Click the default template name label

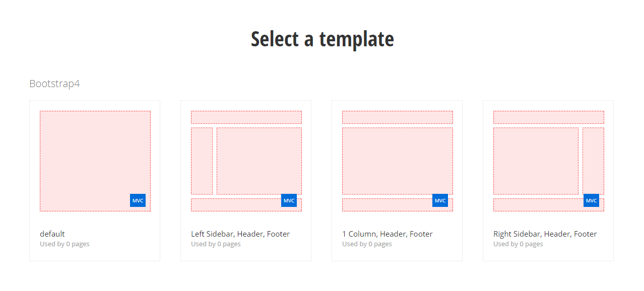[x=52, y=234]
